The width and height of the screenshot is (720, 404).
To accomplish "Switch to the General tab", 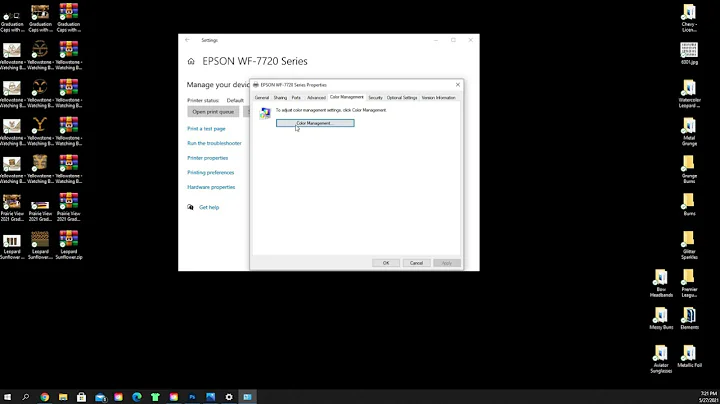I will tap(262, 98).
